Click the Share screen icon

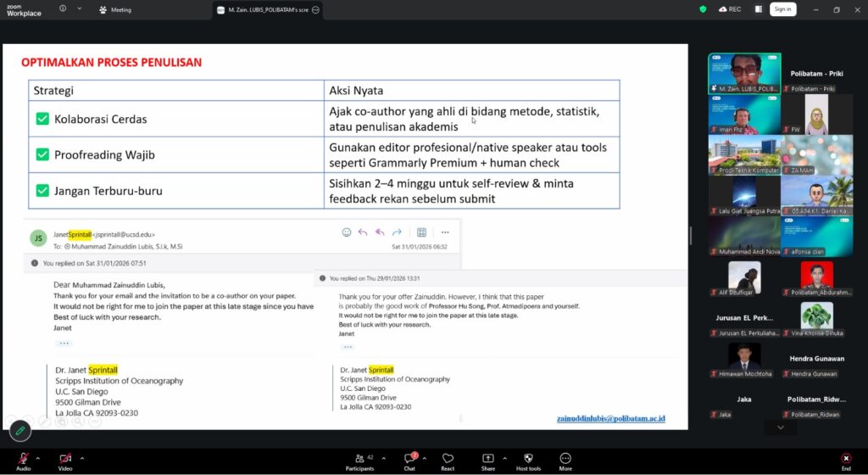488,459
